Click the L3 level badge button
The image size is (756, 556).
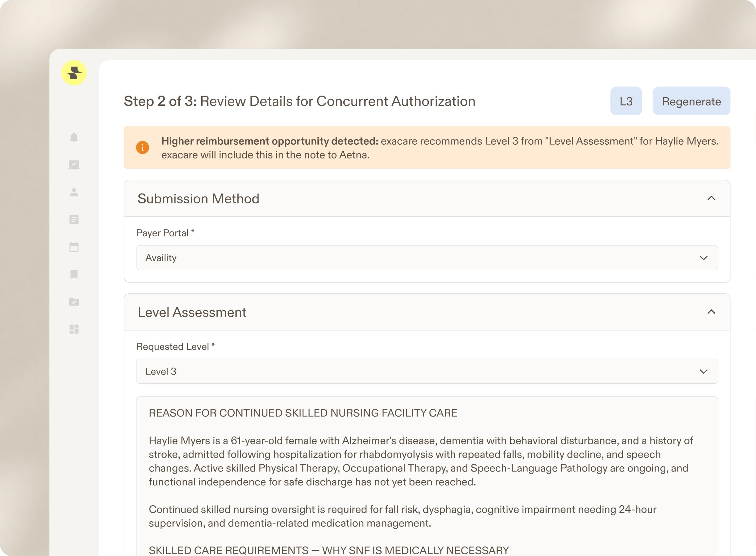pos(626,101)
